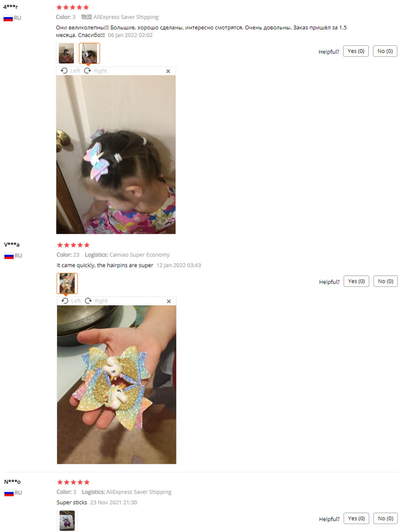Vote Yes on V***a's review

356,281
